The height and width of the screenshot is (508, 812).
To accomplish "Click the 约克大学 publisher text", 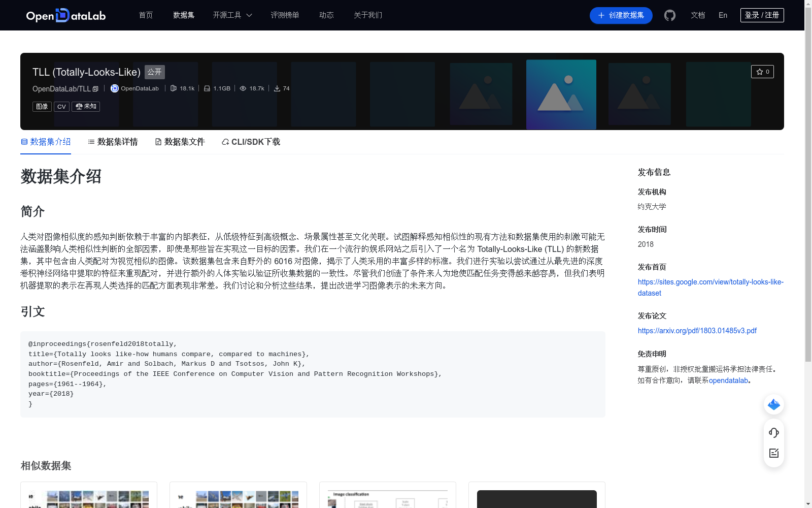I will point(652,207).
